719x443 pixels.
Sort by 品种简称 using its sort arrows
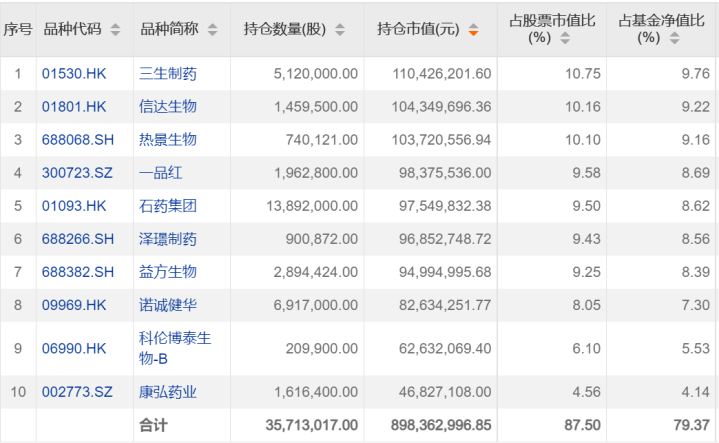212,30
